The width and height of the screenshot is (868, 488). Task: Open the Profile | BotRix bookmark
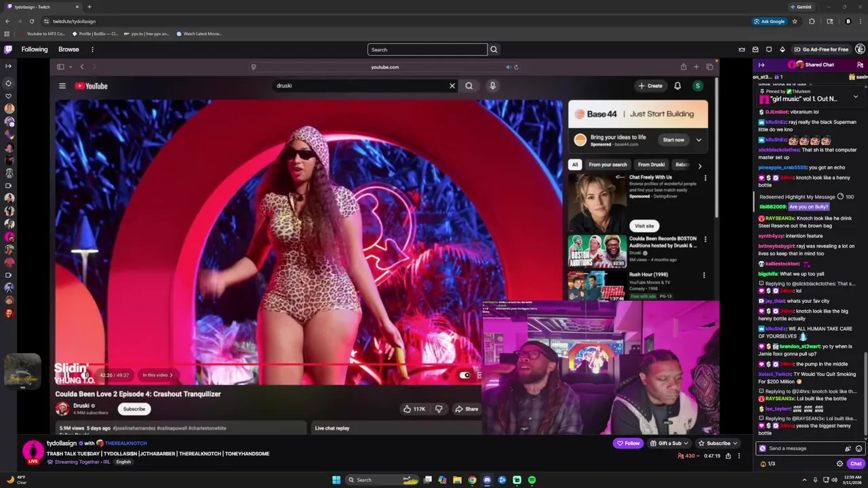(94, 33)
